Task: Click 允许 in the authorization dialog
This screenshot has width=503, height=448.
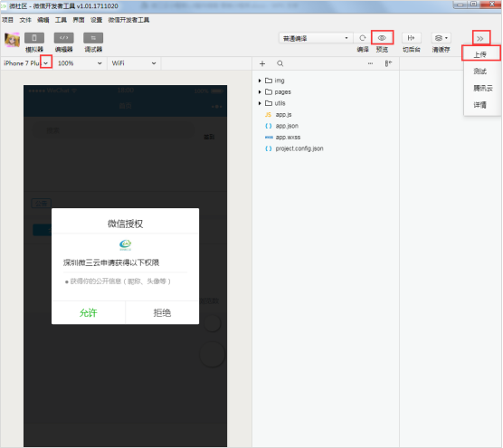Action: click(89, 312)
